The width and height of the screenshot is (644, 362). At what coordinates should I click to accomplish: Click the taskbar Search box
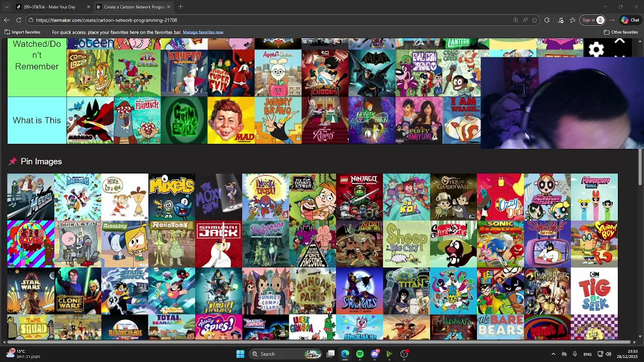pos(285,354)
